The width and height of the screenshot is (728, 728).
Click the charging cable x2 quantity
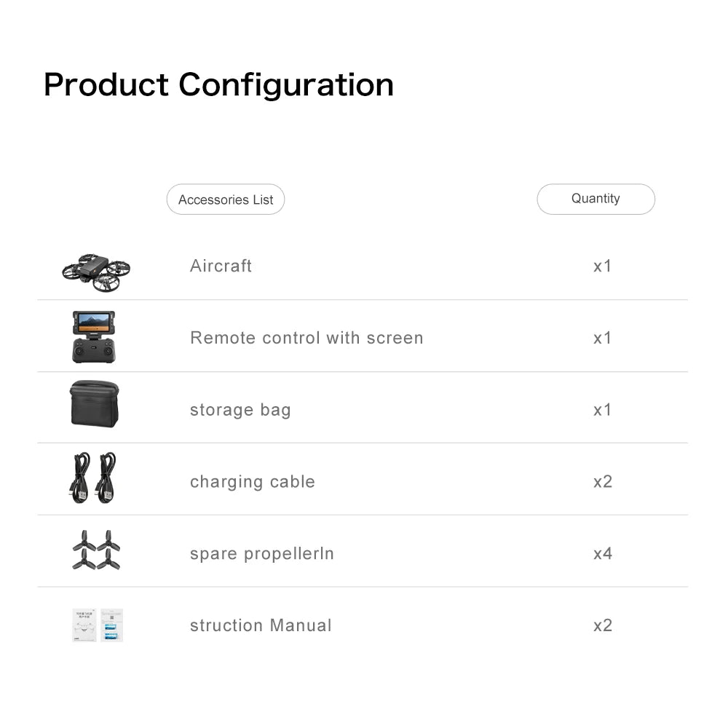click(x=602, y=482)
